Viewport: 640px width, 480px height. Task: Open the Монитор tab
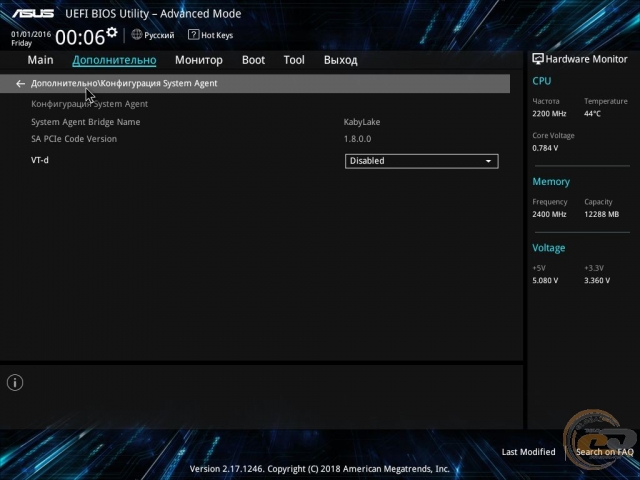(x=199, y=60)
